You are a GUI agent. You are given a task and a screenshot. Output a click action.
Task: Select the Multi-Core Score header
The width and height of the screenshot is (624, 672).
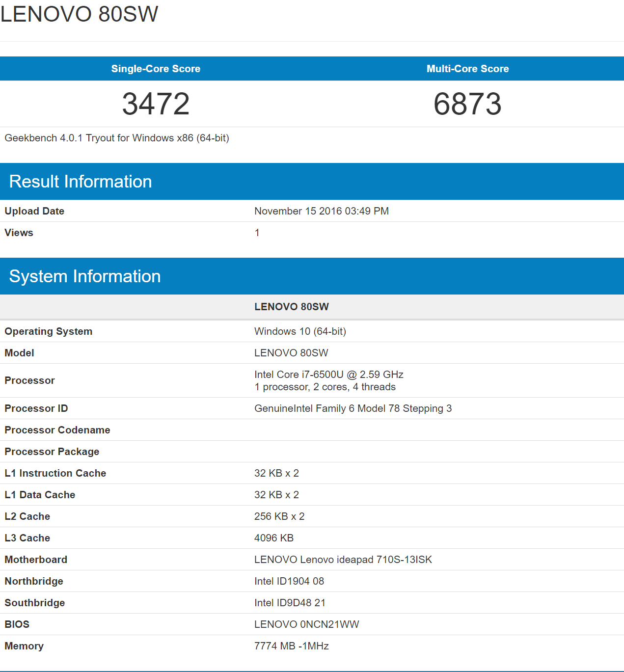(x=467, y=69)
